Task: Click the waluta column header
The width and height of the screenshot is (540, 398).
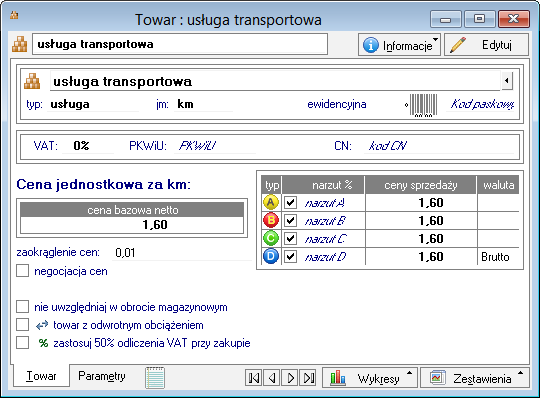Action: pos(498,185)
